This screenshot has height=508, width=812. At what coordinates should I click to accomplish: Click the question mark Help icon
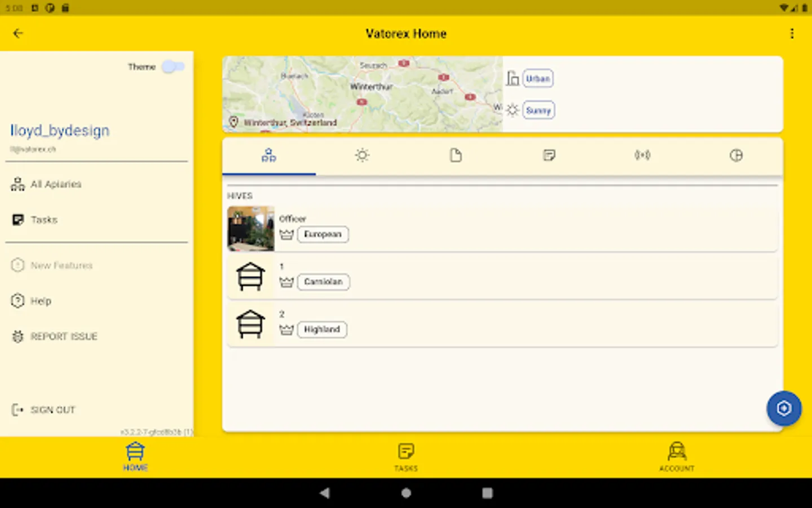click(x=17, y=300)
